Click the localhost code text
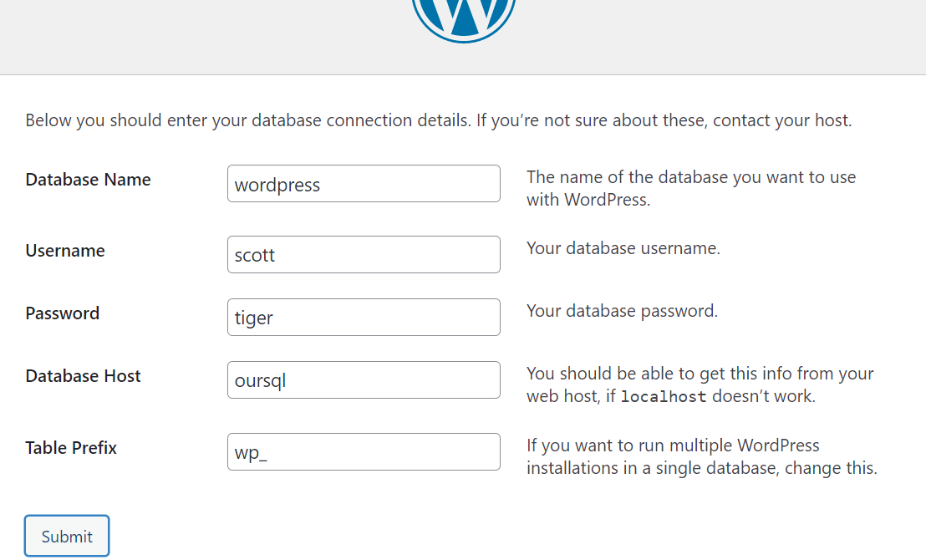Image resolution: width=926 pixels, height=560 pixels. [664, 396]
